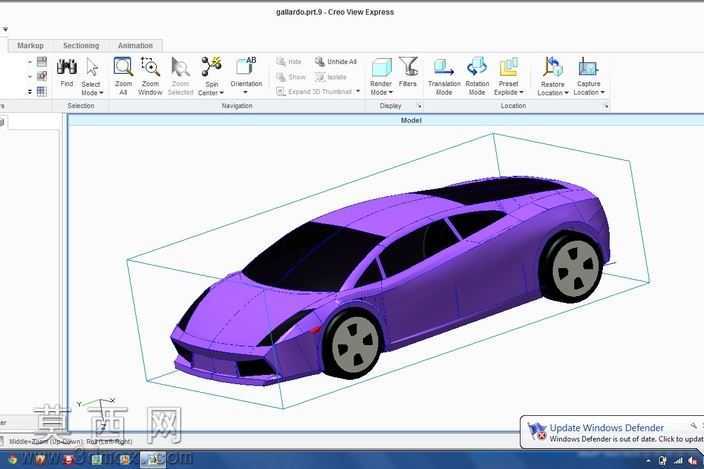Open the Render Mode dropdown arrow

391,92
